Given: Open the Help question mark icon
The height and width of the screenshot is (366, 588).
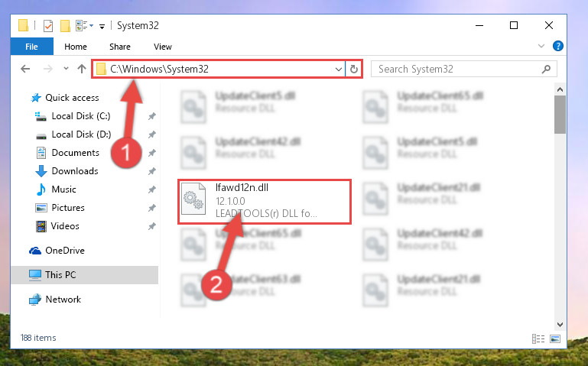Looking at the screenshot, I should point(557,46).
